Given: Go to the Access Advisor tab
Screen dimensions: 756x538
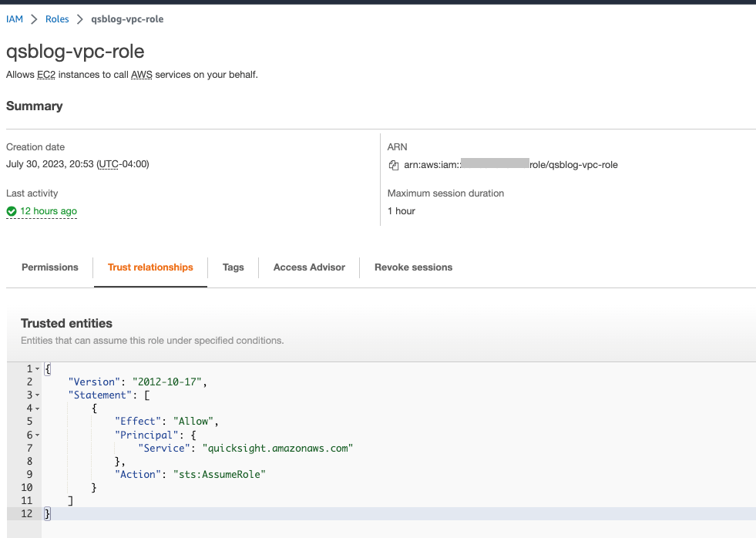Looking at the screenshot, I should pos(309,267).
